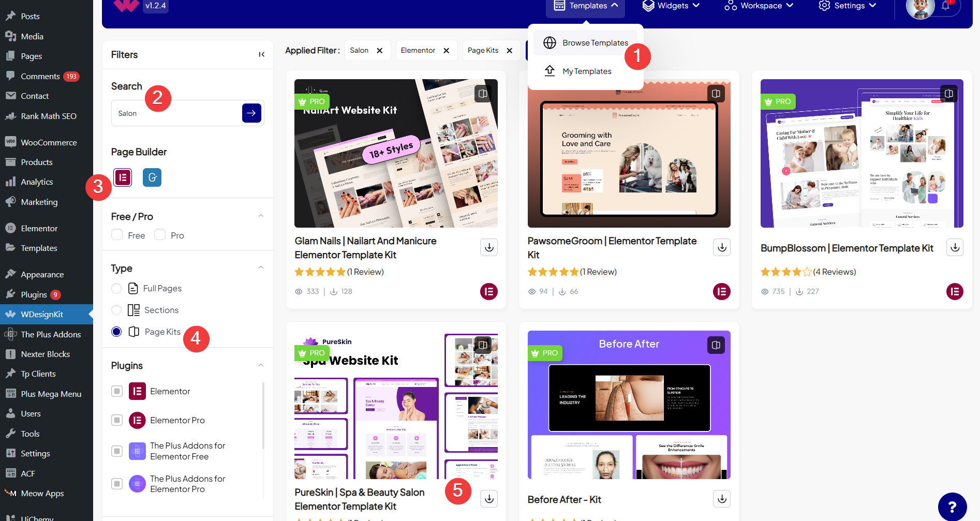Remove the Page Kits applied filter

510,50
